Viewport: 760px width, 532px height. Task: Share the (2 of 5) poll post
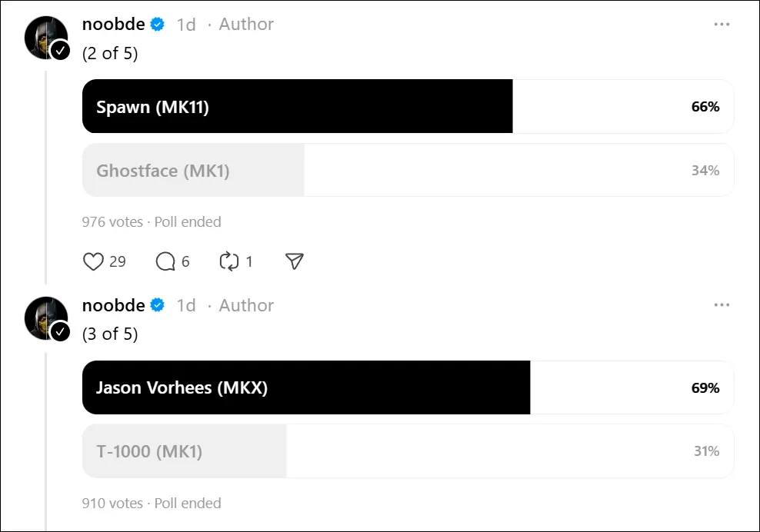tap(294, 262)
